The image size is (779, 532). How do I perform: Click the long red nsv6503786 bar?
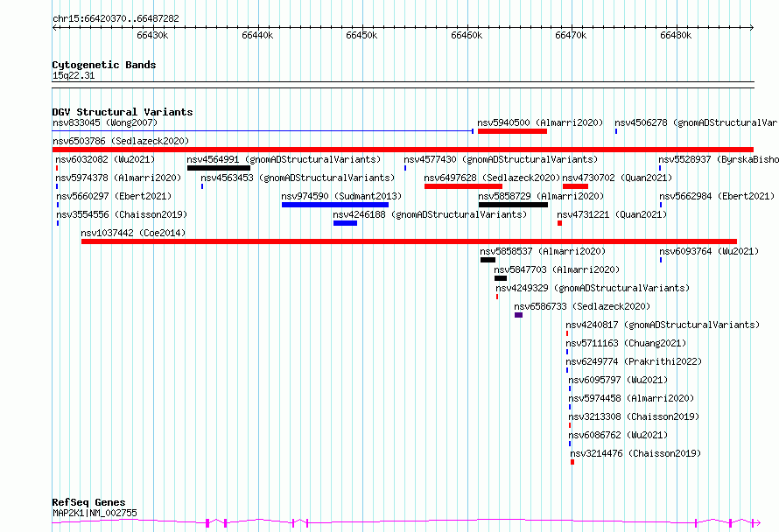pyautogui.click(x=403, y=150)
